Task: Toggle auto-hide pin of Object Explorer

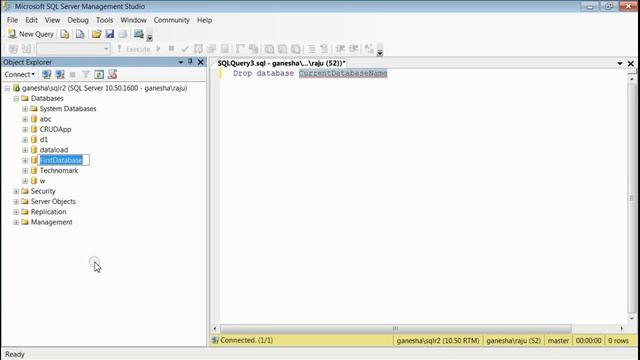Action: point(190,62)
